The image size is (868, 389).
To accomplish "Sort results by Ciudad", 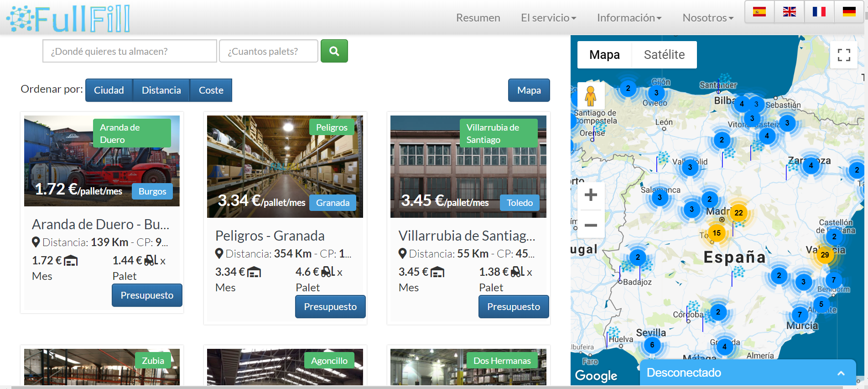I will pos(109,90).
